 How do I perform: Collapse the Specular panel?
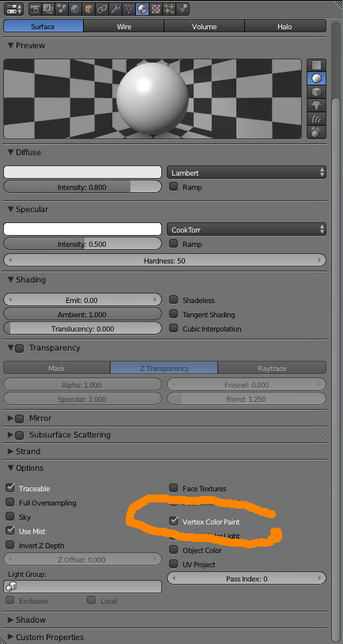click(10, 209)
